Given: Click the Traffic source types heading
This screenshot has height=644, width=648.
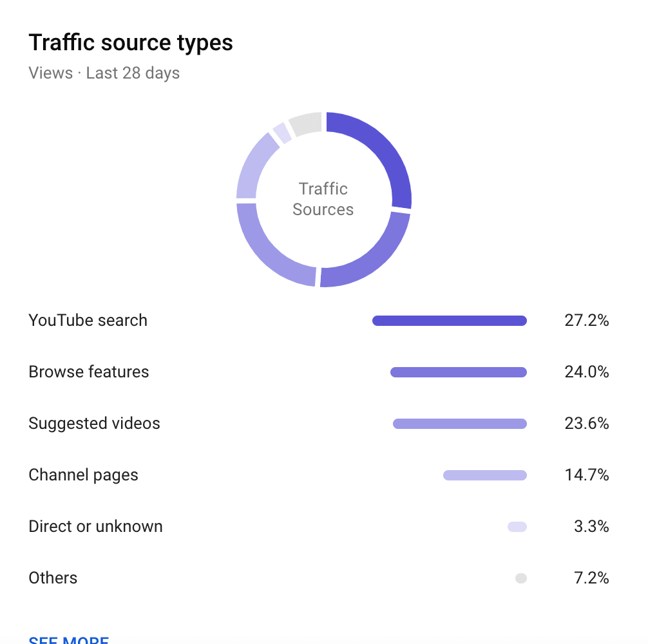Looking at the screenshot, I should (131, 43).
